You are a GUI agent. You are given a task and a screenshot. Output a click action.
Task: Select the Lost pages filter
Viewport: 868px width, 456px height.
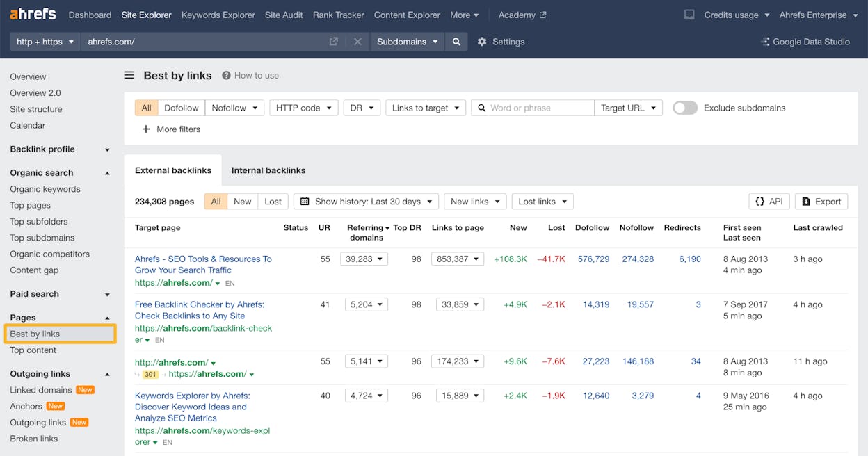273,202
